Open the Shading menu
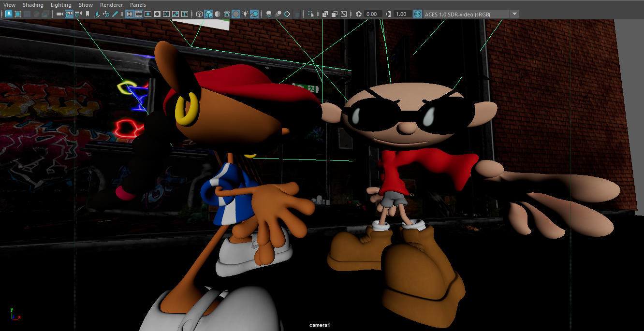 (x=33, y=5)
